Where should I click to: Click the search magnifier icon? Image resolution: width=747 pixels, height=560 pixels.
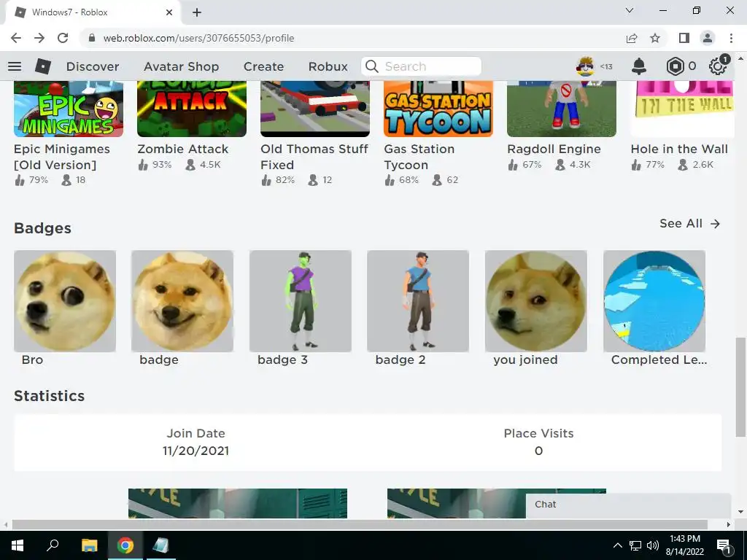[371, 66]
